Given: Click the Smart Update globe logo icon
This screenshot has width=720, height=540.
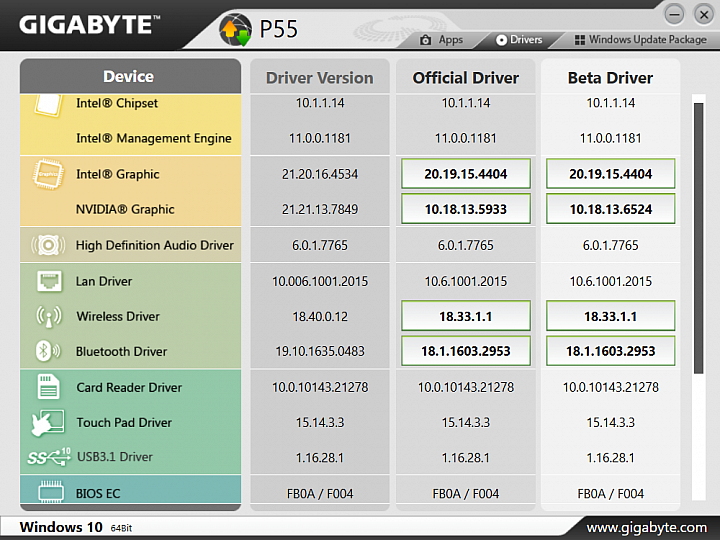Looking at the screenshot, I should pos(235,28).
